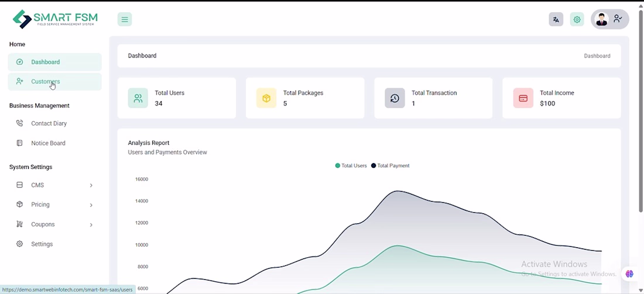Screen dimensions: 644x294
Task: Click the Coupons cart icon
Action: [x=19, y=224]
